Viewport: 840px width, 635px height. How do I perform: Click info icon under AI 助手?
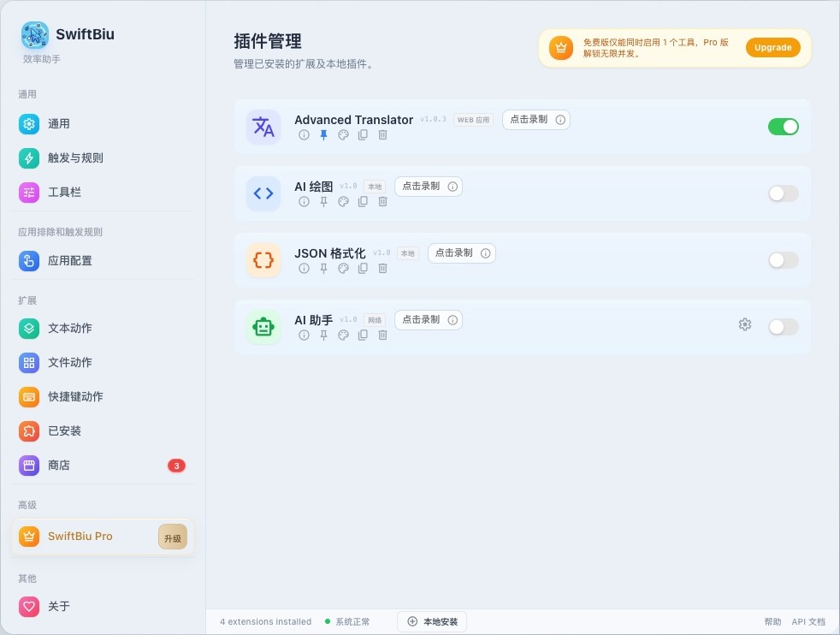click(304, 335)
